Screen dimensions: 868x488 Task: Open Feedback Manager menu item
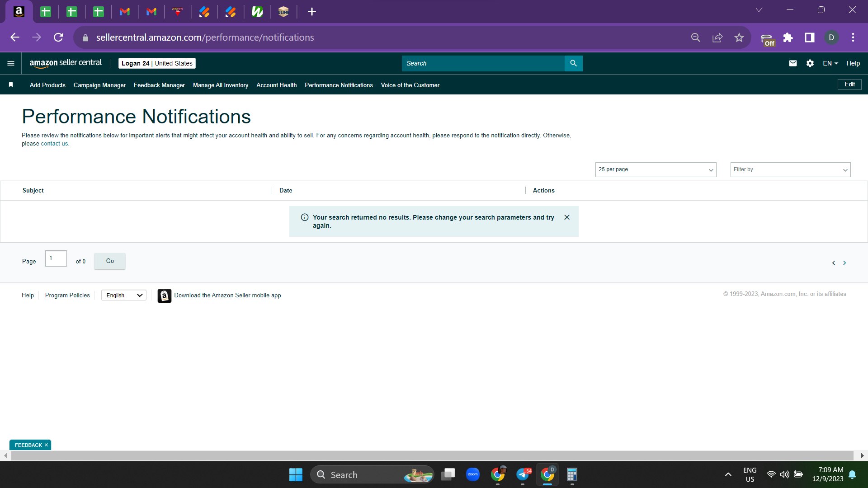pos(159,85)
